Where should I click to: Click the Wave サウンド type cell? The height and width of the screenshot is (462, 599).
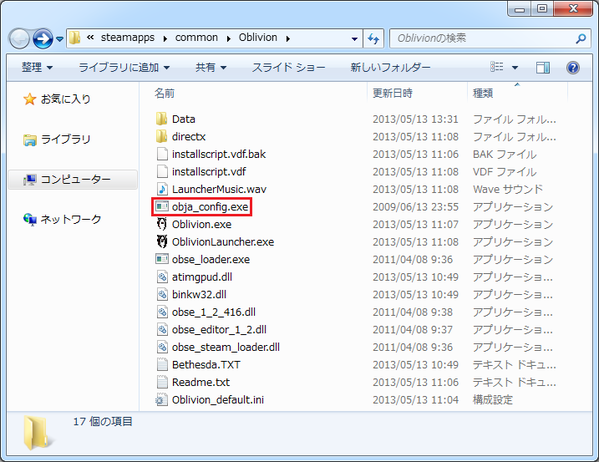pyautogui.click(x=508, y=189)
